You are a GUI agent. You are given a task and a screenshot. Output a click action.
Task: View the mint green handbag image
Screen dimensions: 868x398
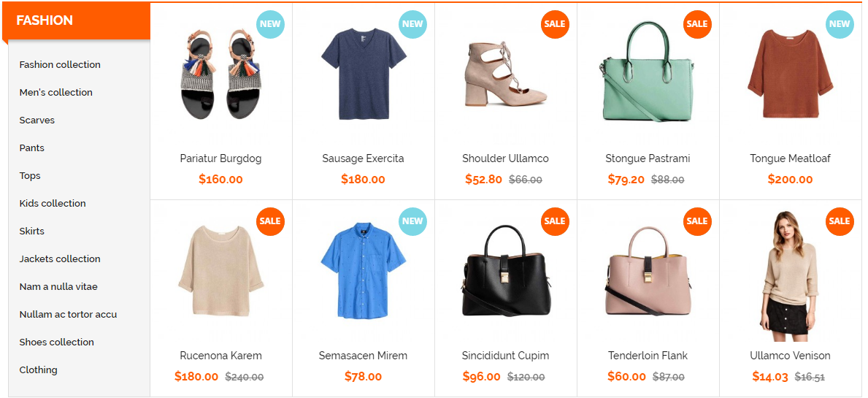pos(648,72)
